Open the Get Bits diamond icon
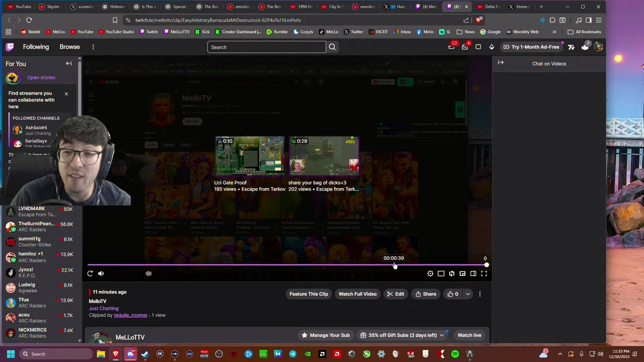This screenshot has height=362, width=644. pos(492,47)
